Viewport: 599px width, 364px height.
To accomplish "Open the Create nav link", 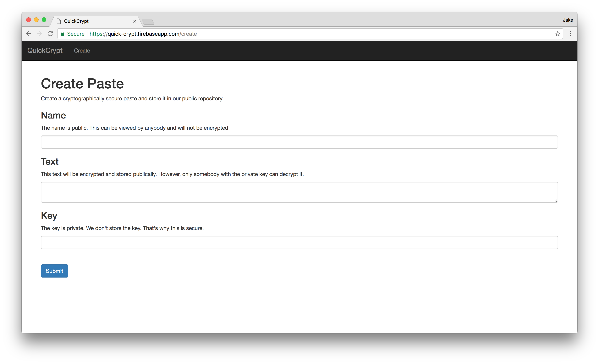I will click(x=82, y=51).
